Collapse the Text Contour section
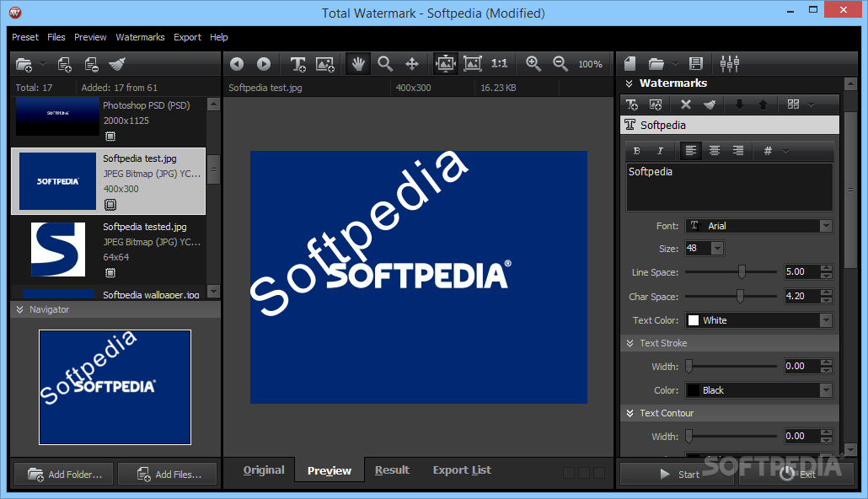 (630, 413)
